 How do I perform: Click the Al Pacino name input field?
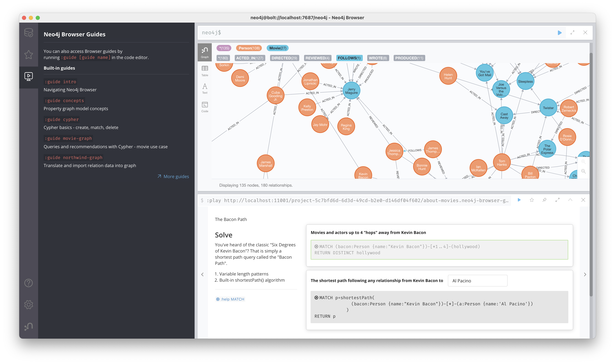[477, 281]
